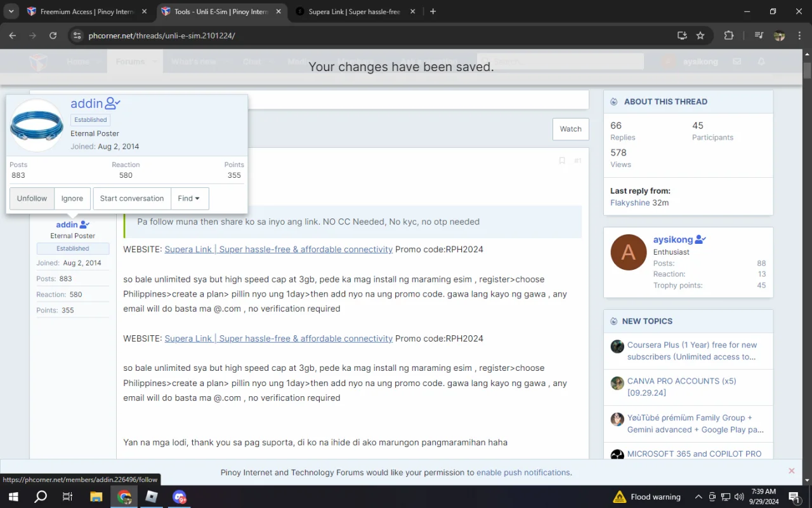Open the first Supera Link website link
This screenshot has height=508, width=812.
coord(278,249)
